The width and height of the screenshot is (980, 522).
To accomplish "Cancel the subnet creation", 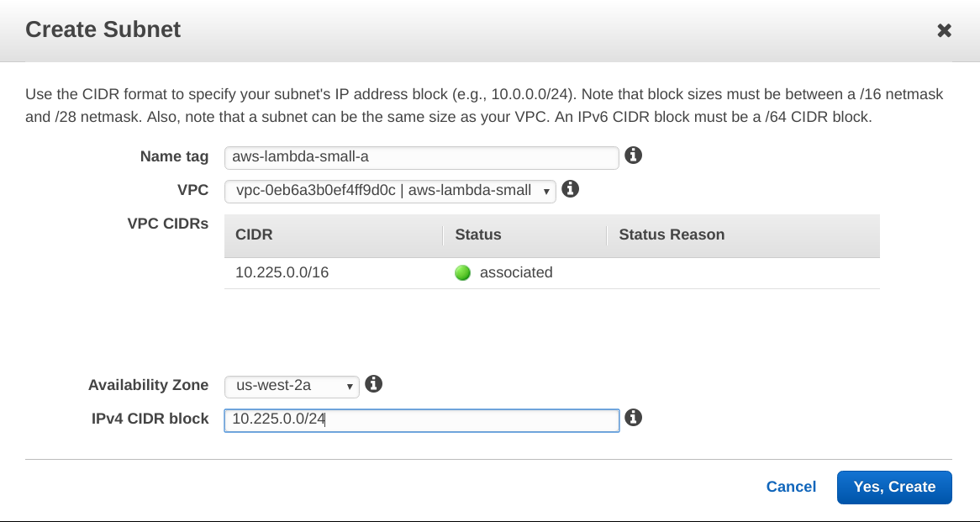I will click(791, 487).
